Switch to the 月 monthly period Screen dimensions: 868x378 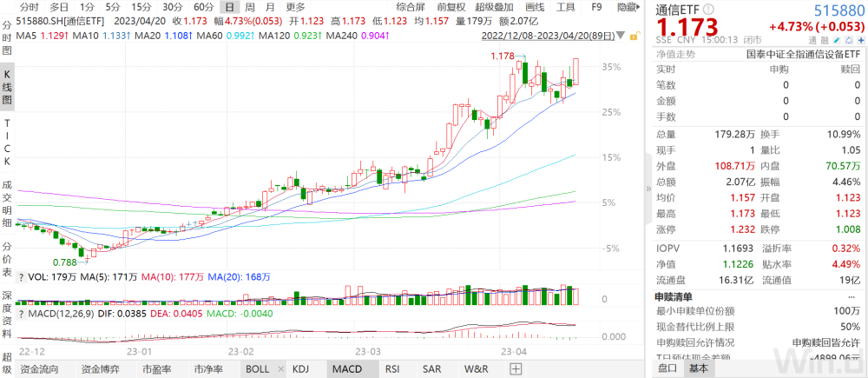(270, 7)
